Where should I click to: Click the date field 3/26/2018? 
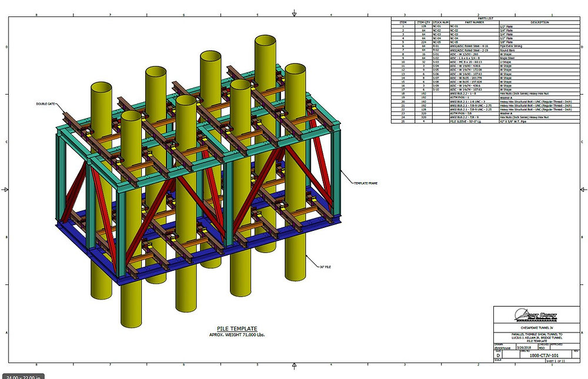coord(524,347)
